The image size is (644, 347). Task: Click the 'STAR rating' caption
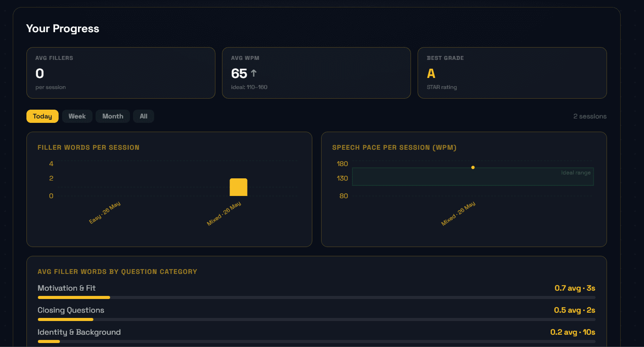442,87
